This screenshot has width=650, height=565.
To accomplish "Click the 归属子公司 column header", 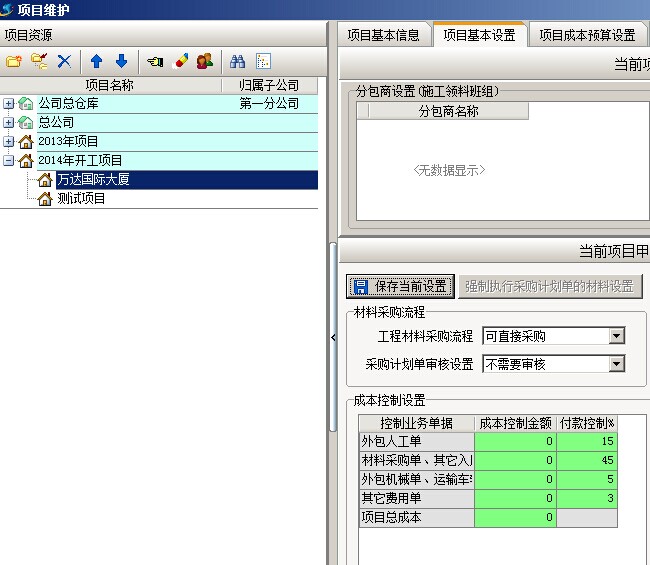I will point(269,86).
